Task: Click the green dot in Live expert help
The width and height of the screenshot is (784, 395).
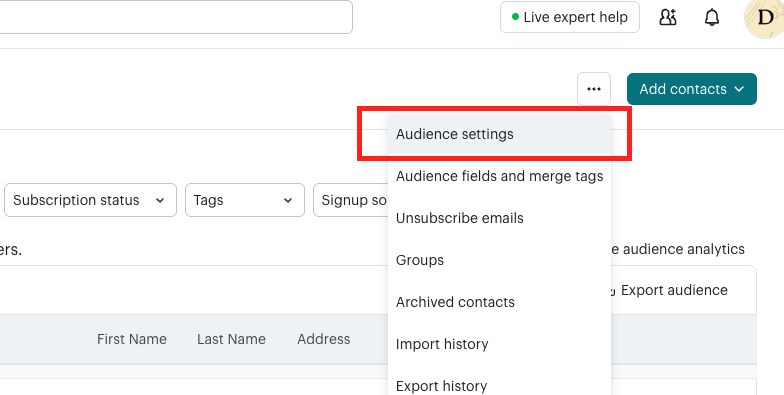Action: click(x=515, y=17)
